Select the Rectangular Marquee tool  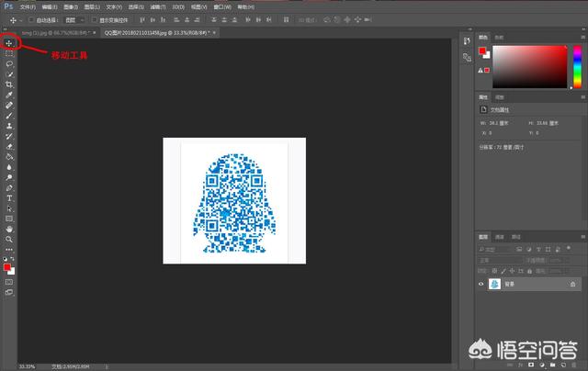coord(9,53)
